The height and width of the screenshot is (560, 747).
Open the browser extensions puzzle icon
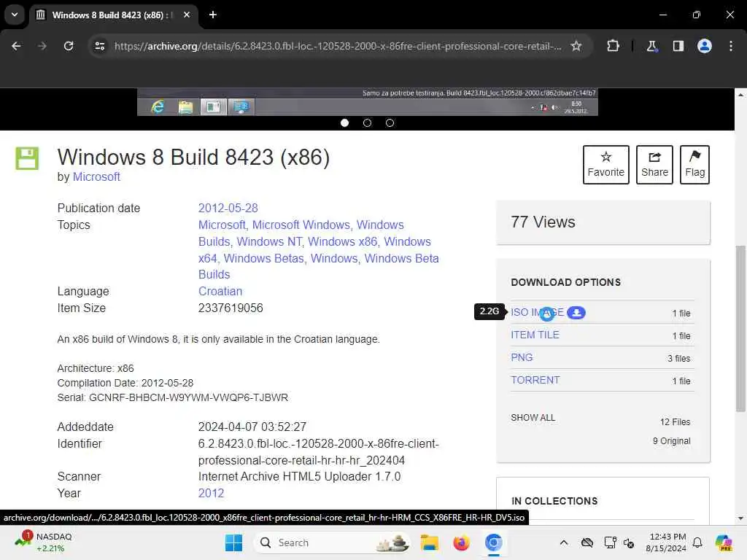[x=613, y=46]
